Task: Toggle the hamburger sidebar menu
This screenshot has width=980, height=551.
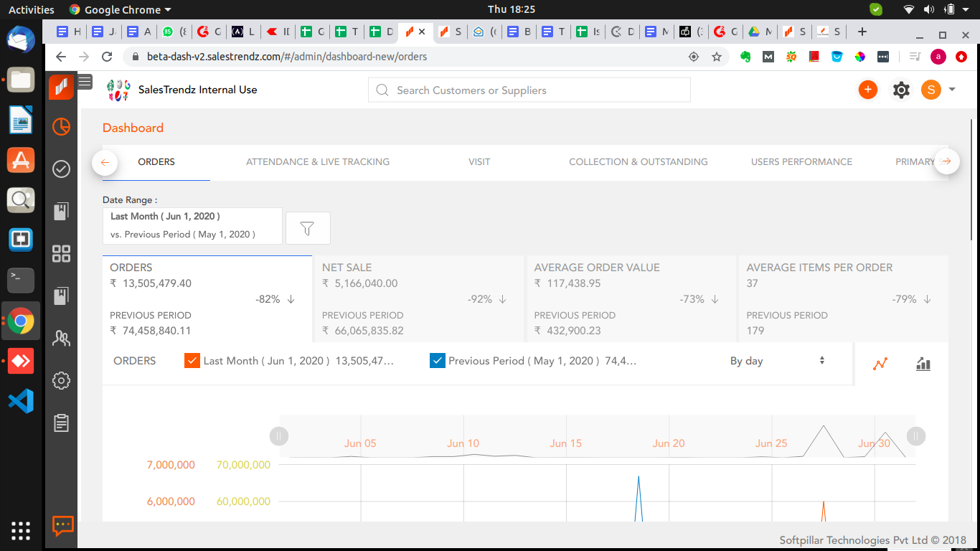Action: [x=85, y=81]
